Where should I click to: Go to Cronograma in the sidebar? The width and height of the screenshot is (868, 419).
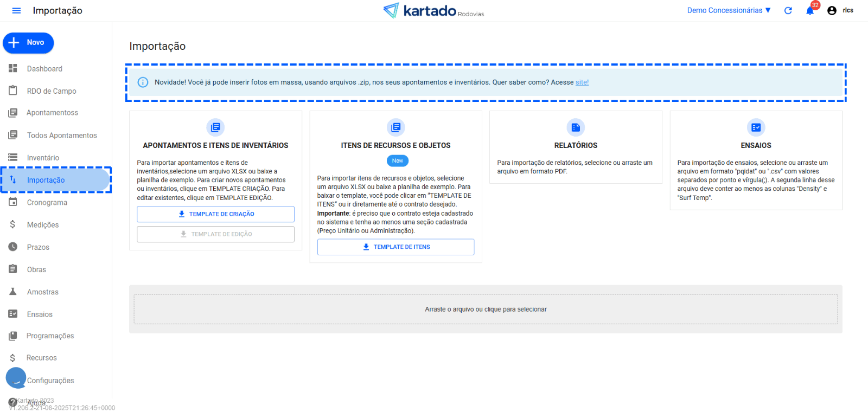coord(47,203)
